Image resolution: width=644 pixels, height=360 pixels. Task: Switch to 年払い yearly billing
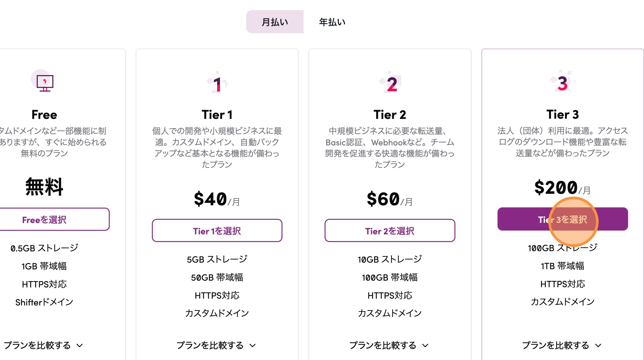(x=332, y=22)
